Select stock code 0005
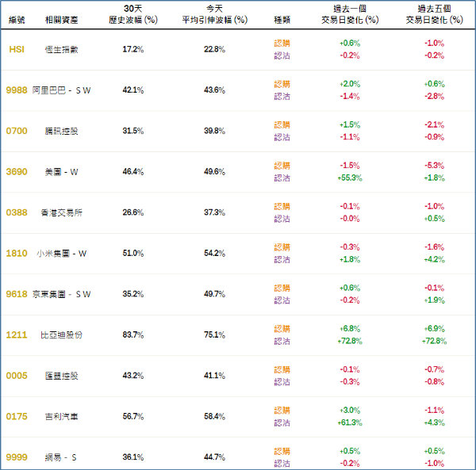This screenshot has width=476, height=470. pos(17,376)
